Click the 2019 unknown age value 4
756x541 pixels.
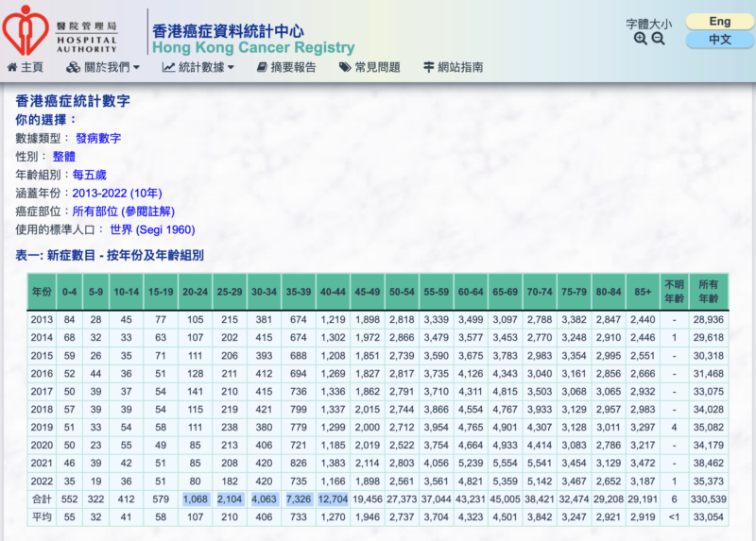[x=675, y=428]
